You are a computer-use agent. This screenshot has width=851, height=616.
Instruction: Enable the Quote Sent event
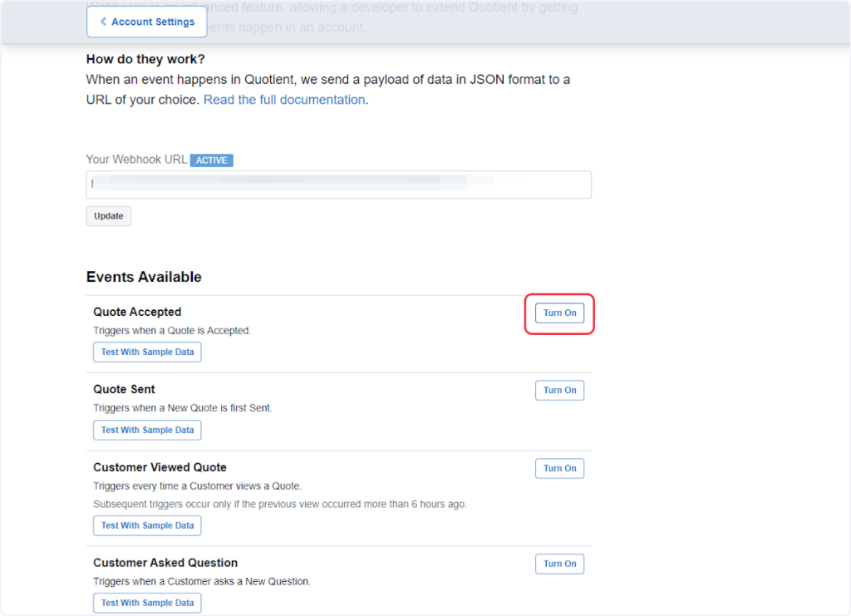tap(559, 391)
